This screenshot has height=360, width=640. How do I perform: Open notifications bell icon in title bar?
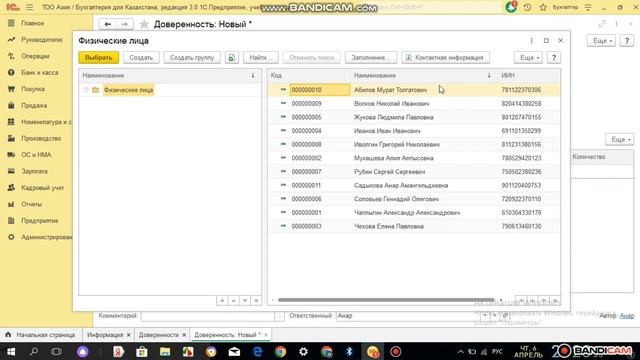[x=511, y=7]
